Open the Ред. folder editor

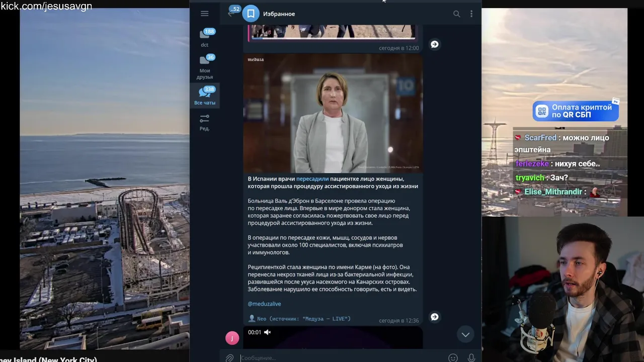point(205,122)
